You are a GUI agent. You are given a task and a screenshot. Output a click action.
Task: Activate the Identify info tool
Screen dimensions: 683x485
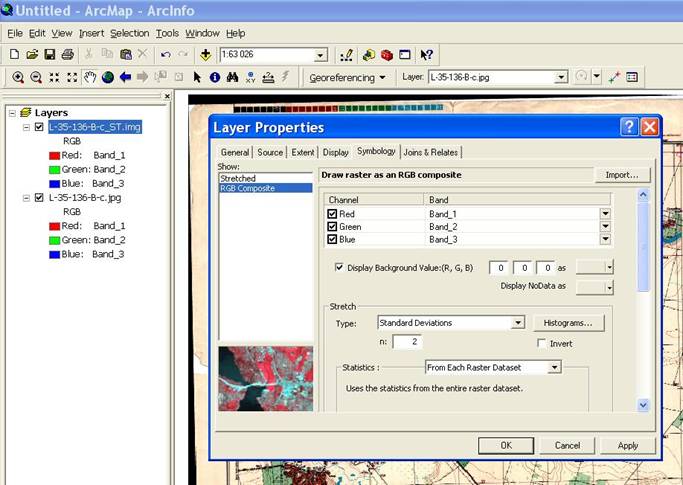[x=215, y=77]
